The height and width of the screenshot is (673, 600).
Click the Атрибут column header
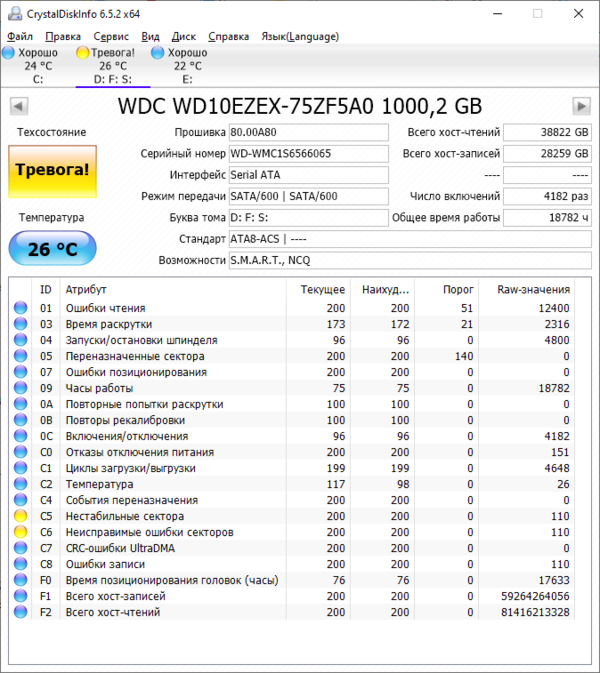point(173,290)
